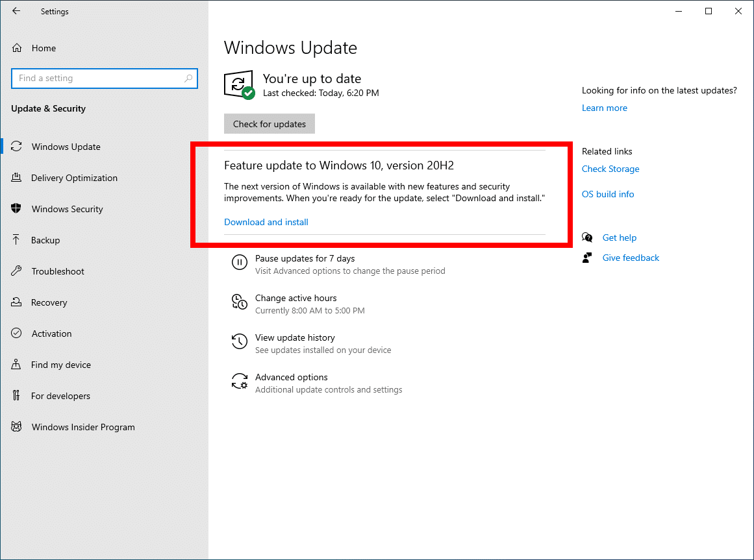Click the Change active hours clock icon
This screenshot has height=560, width=754.
click(240, 302)
